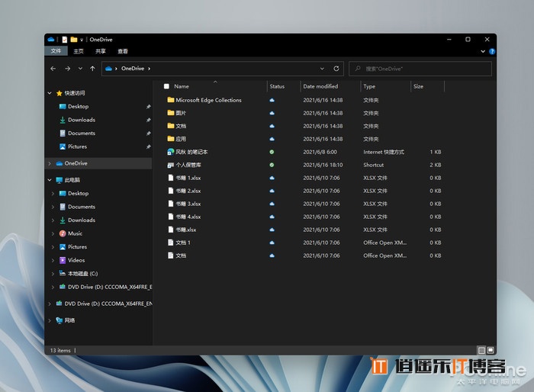Select Documents under 快速访问

pyautogui.click(x=82, y=133)
